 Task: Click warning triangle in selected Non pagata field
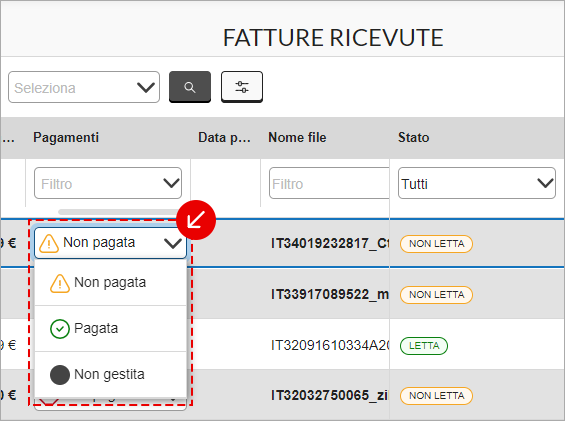click(49, 243)
